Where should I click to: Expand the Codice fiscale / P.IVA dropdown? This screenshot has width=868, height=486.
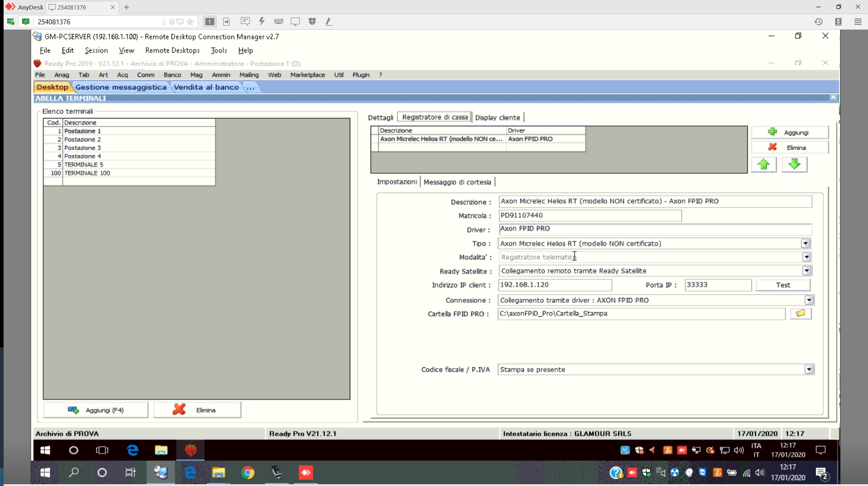[809, 369]
